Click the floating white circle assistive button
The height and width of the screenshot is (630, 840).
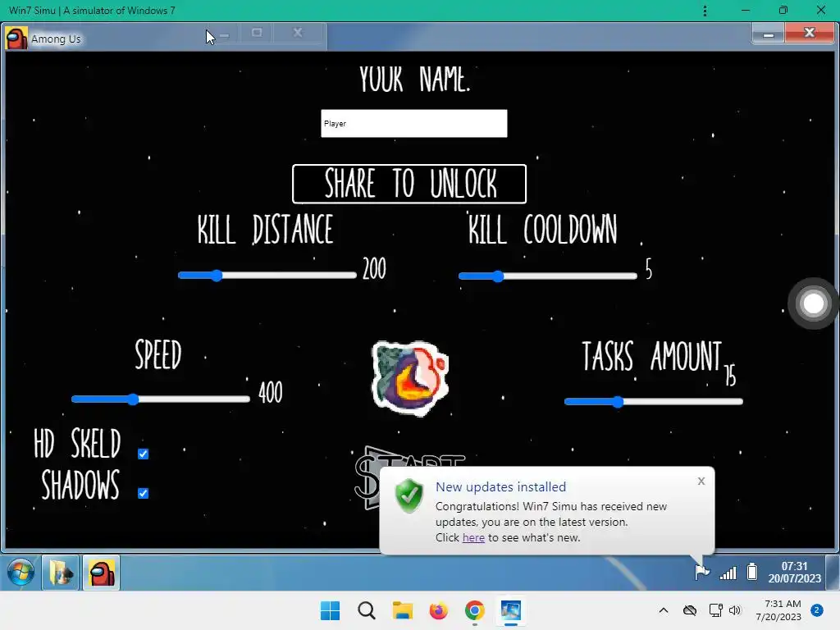[813, 304]
